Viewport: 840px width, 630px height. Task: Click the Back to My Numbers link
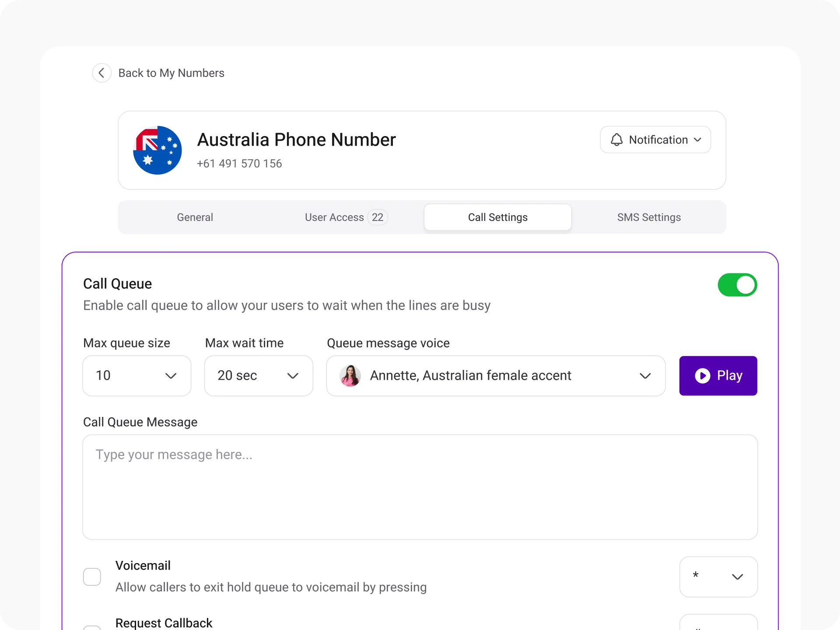[x=171, y=73]
